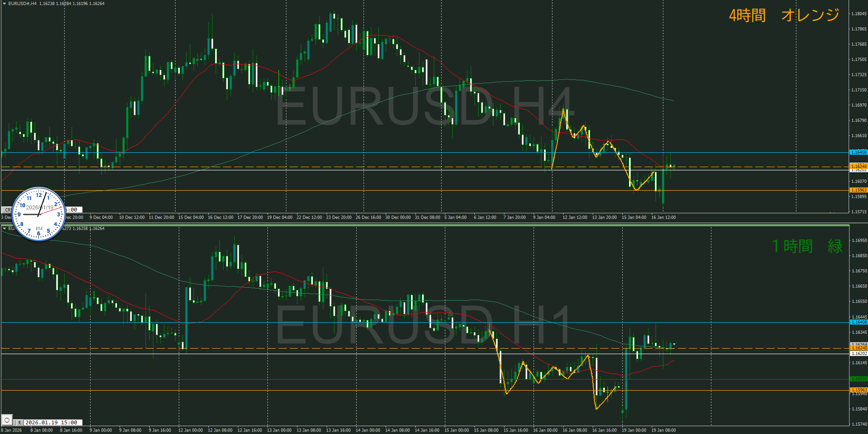The height and width of the screenshot is (434, 868).
Task: Click the 1.18045 level on H4 price scale
Action: tap(859, 14)
